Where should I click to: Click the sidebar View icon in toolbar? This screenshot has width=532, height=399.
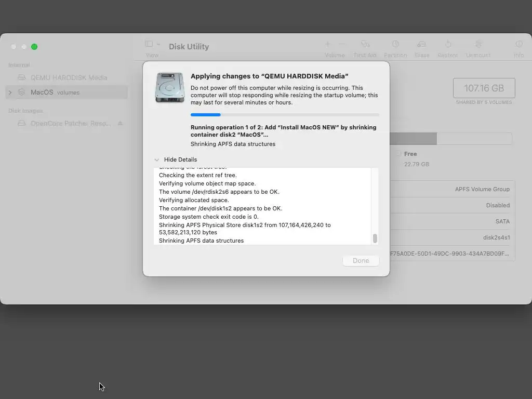(149, 44)
